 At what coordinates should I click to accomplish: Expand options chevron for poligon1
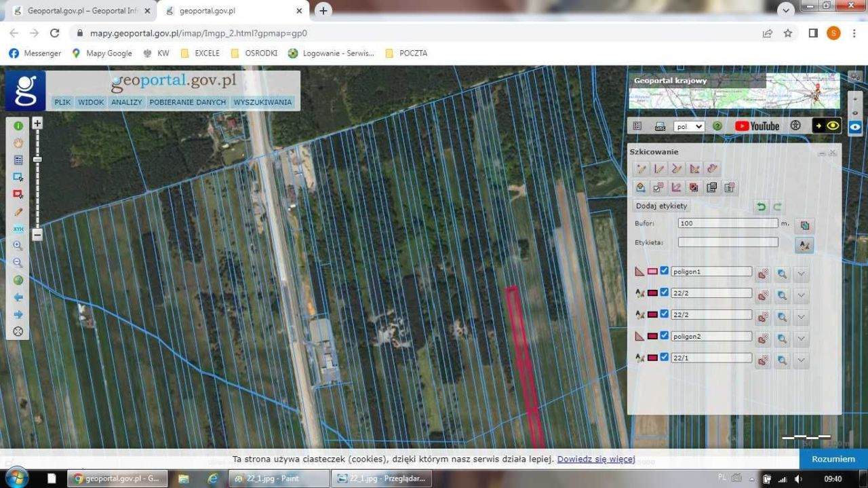pyautogui.click(x=801, y=274)
